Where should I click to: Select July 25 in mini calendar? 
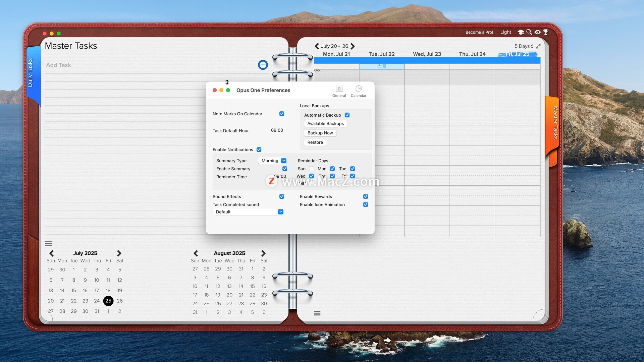108,301
